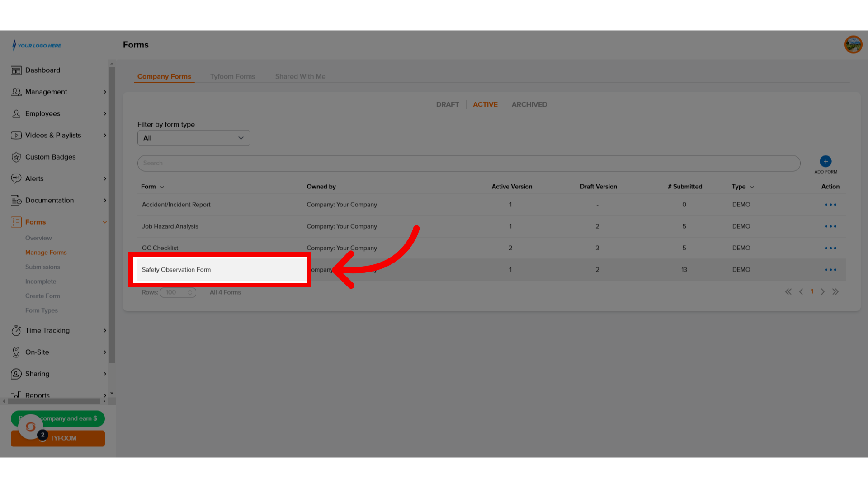Image resolution: width=868 pixels, height=488 pixels.
Task: Open the Alerts section
Action: click(x=35, y=178)
